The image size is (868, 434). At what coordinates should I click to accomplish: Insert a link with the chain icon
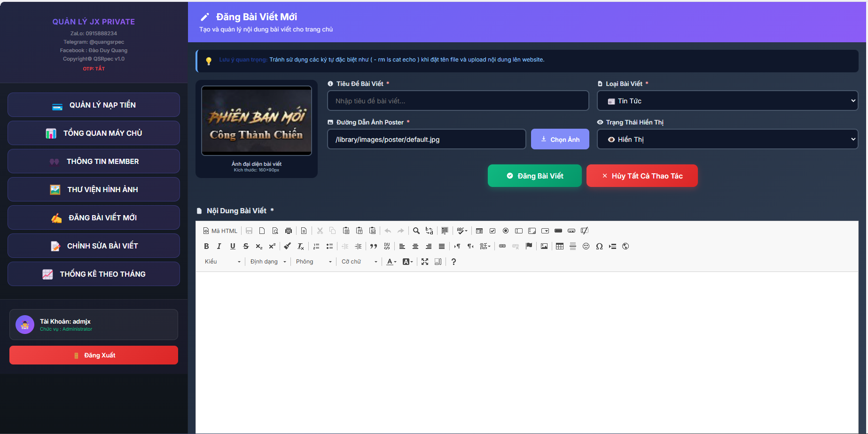click(502, 246)
